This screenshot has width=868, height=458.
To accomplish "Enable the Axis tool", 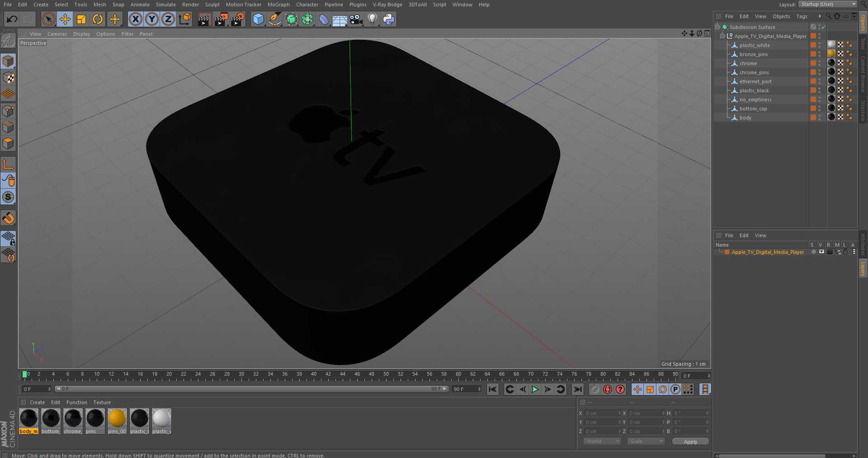I will [x=8, y=164].
